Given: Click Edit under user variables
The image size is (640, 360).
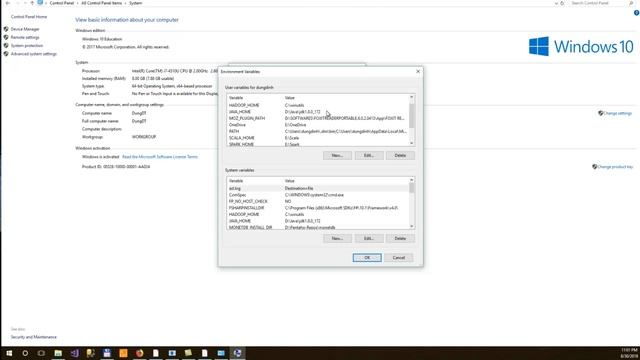Looking at the screenshot, I should click(x=369, y=156).
